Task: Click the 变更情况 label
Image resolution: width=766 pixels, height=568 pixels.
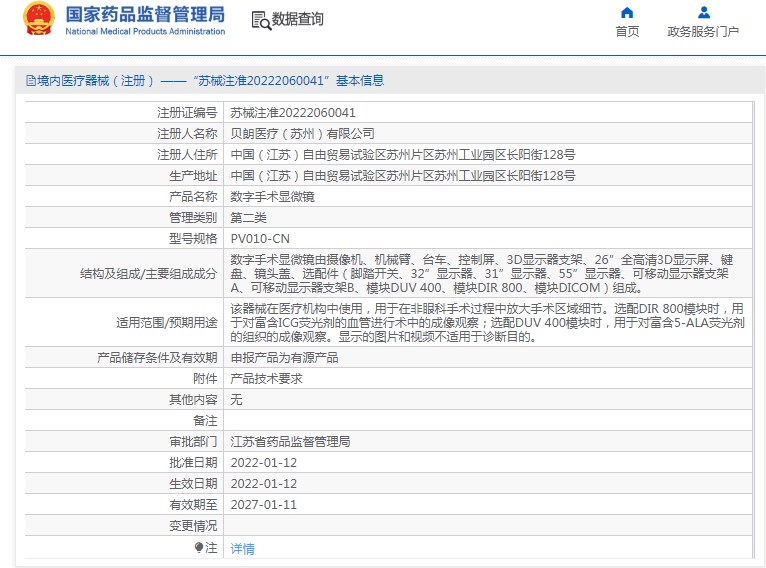Action: 193,526
